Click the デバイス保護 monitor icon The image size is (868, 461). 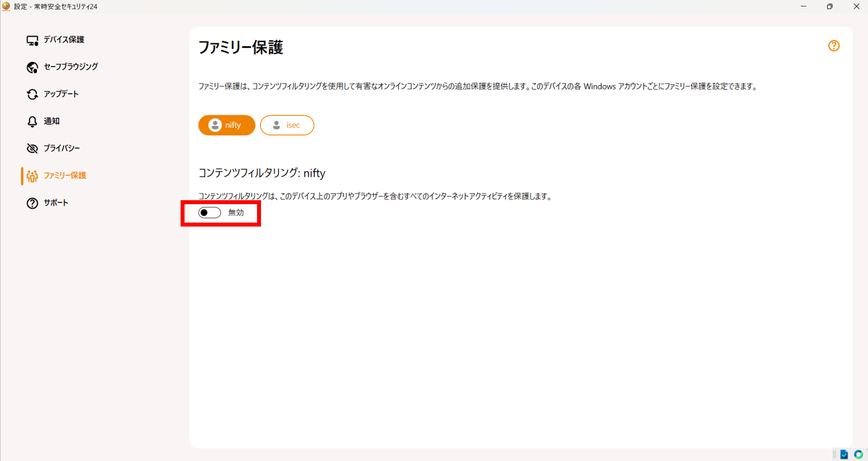32,40
